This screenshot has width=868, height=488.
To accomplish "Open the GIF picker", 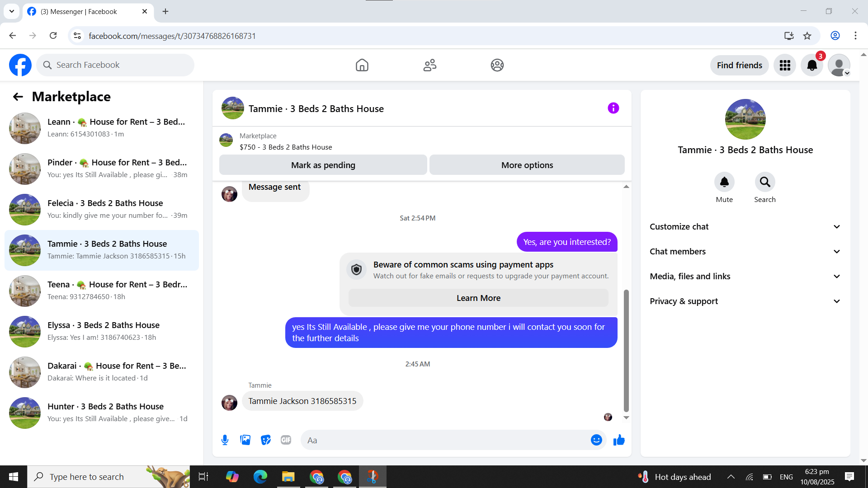I will 286,440.
